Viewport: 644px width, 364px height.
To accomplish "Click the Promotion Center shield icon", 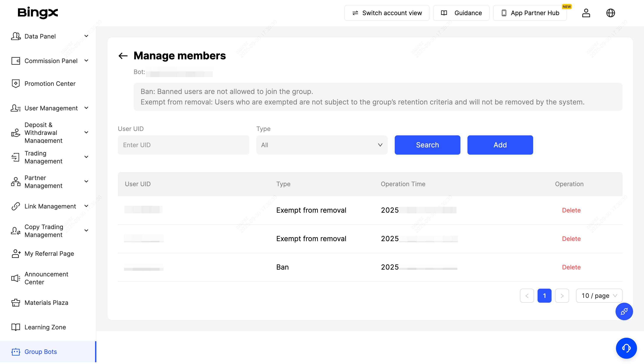I will 16,83.
